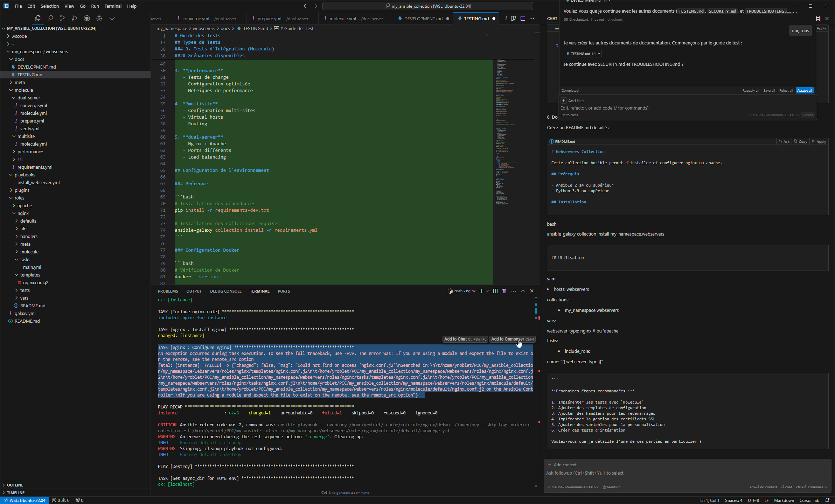Screen dimensions: 835x504
Task: Open the File menu
Action: tap(19, 6)
